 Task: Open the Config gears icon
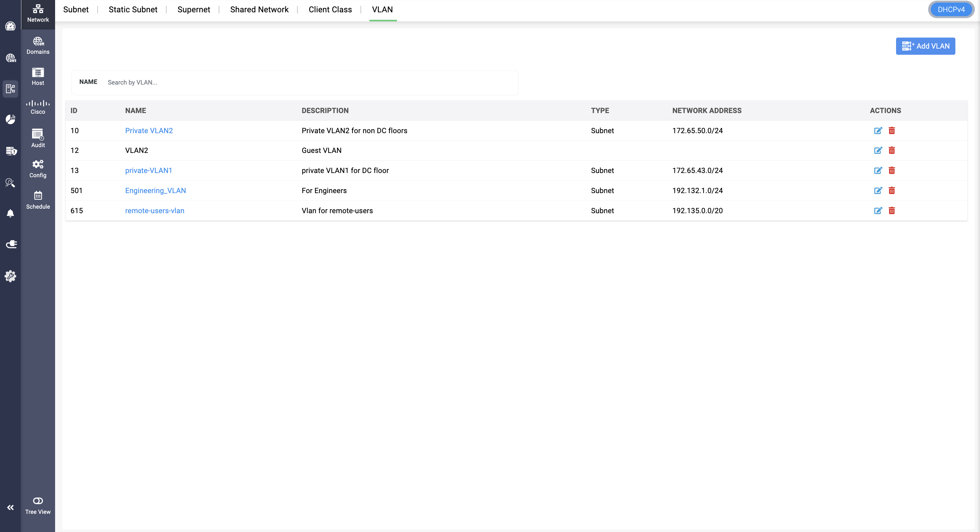[x=38, y=168]
